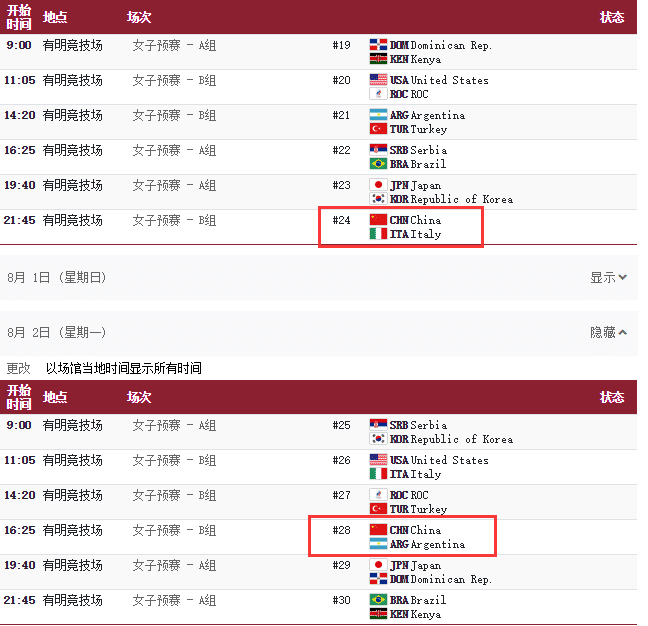This screenshot has width=648, height=626.
Task: Open the China team link in match #24
Action: (x=425, y=220)
